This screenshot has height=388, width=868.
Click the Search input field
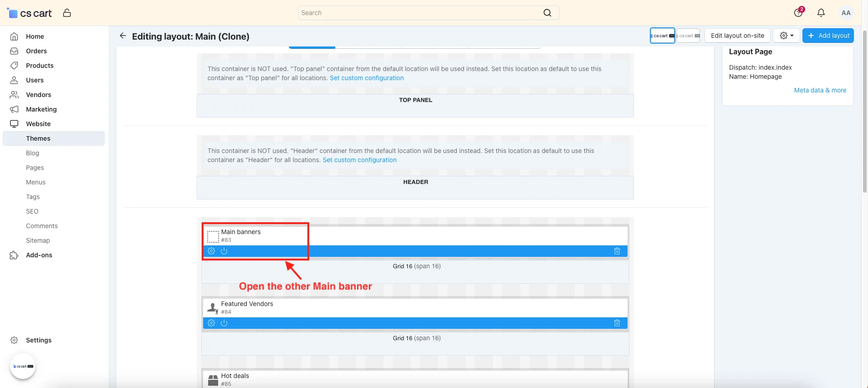click(429, 13)
